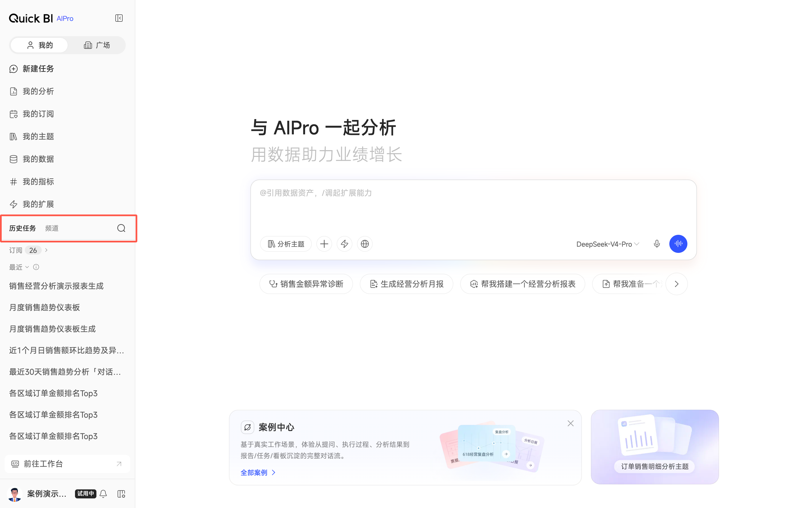This screenshot has width=812, height=508.
Task: Select the 历史任务 tab
Action: (x=23, y=229)
